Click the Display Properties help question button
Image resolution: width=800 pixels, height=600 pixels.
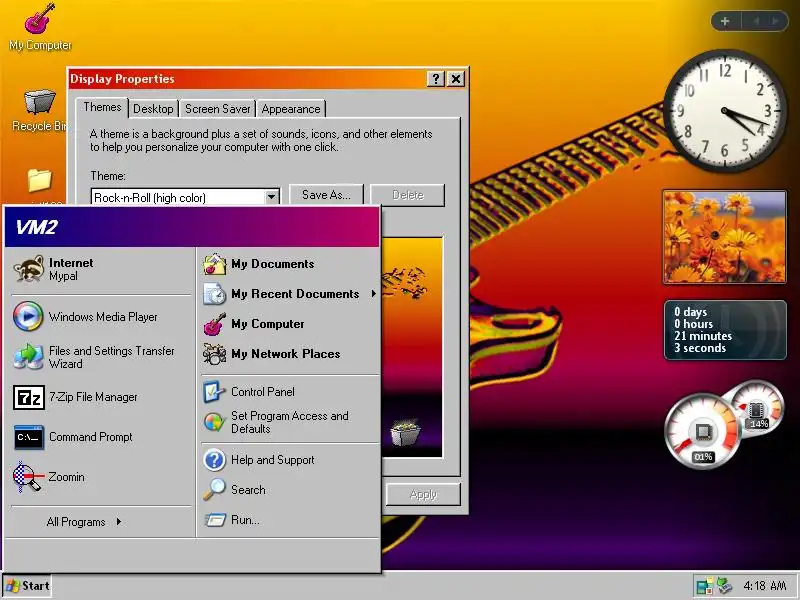tap(435, 79)
